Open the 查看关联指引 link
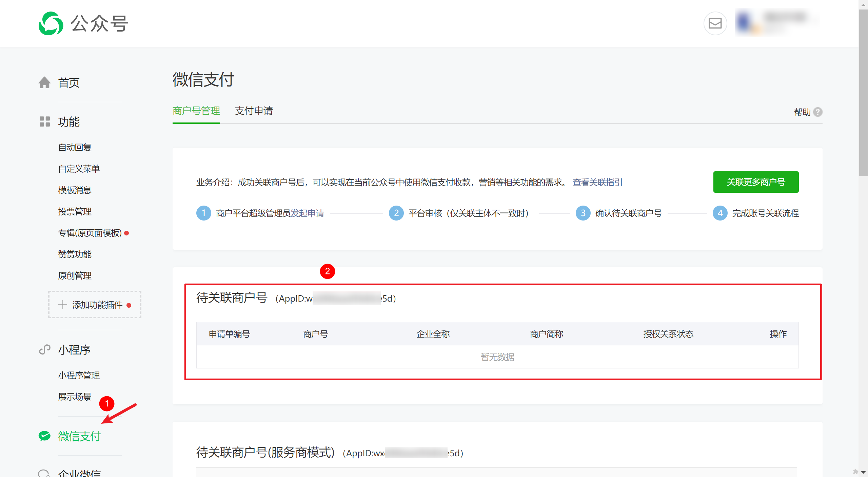This screenshot has width=868, height=477. (x=597, y=183)
